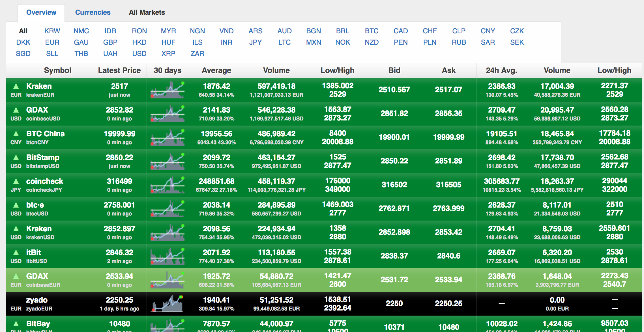The image size is (644, 332).
Task: Click the up arrow beside coincheck
Action: click(16, 181)
